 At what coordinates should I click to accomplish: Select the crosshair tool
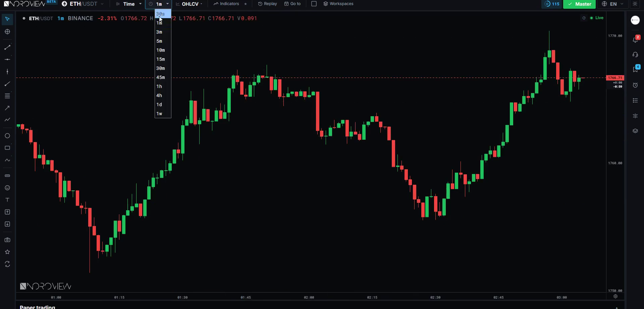point(7,32)
